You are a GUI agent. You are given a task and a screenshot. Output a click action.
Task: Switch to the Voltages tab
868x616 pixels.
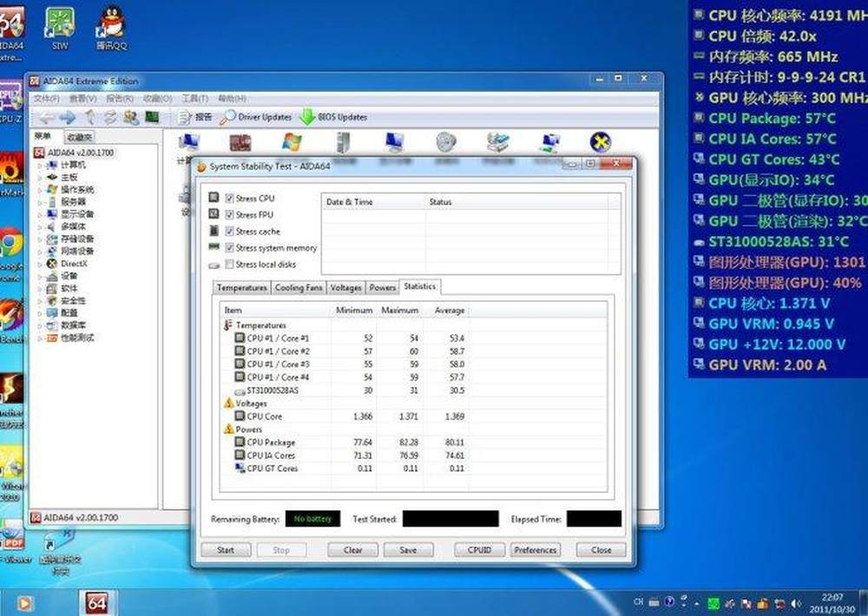(x=345, y=288)
